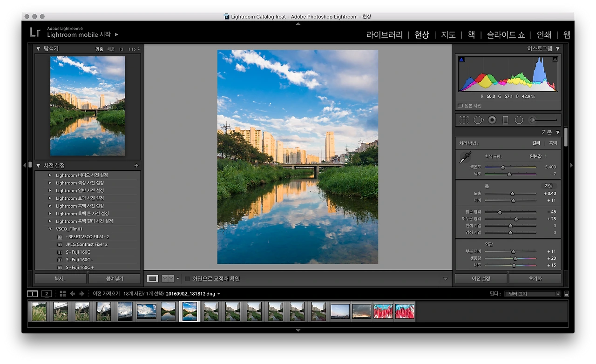
Task: Set navigator zoom to 맞춤
Action: (x=99, y=49)
